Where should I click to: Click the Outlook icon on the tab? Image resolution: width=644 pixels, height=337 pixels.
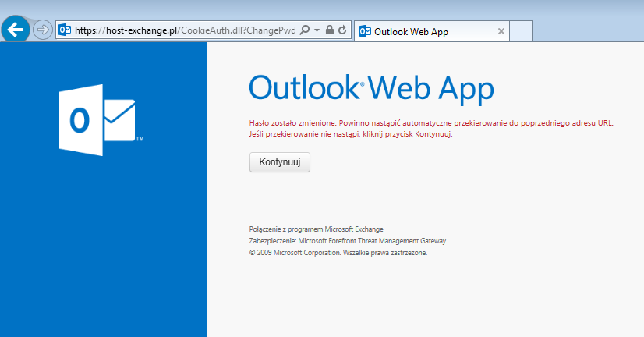pos(365,32)
